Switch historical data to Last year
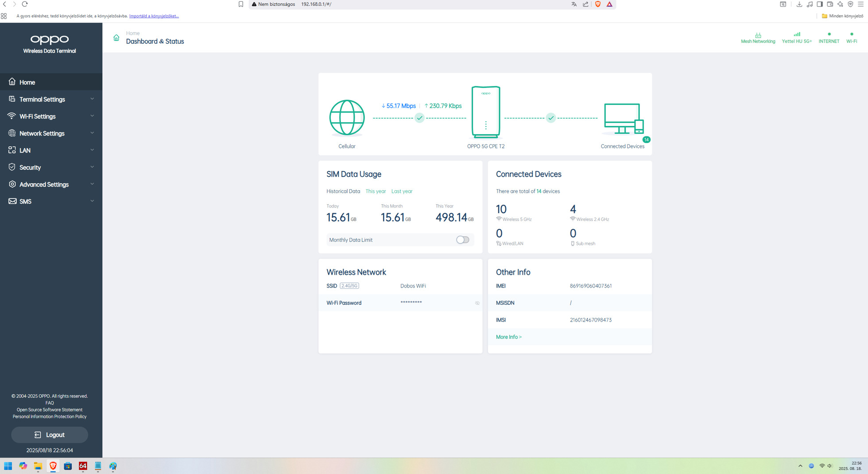The height and width of the screenshot is (474, 868). point(402,191)
